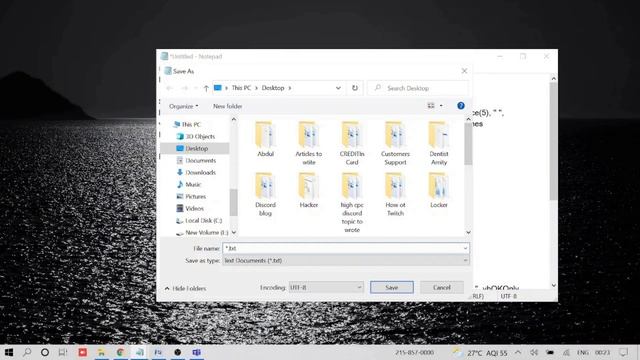Open the help button in Save As dialog

[461, 106]
